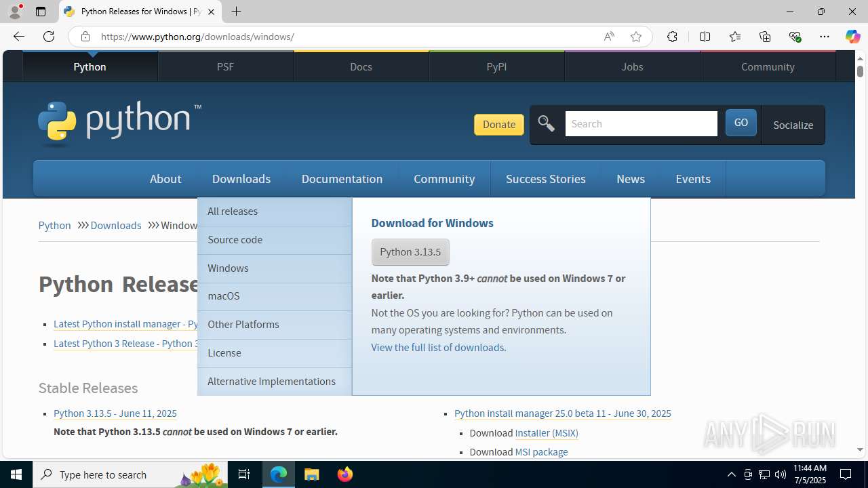This screenshot has width=868, height=488.
Task: Switch to the Docs top tab
Action: point(361,66)
